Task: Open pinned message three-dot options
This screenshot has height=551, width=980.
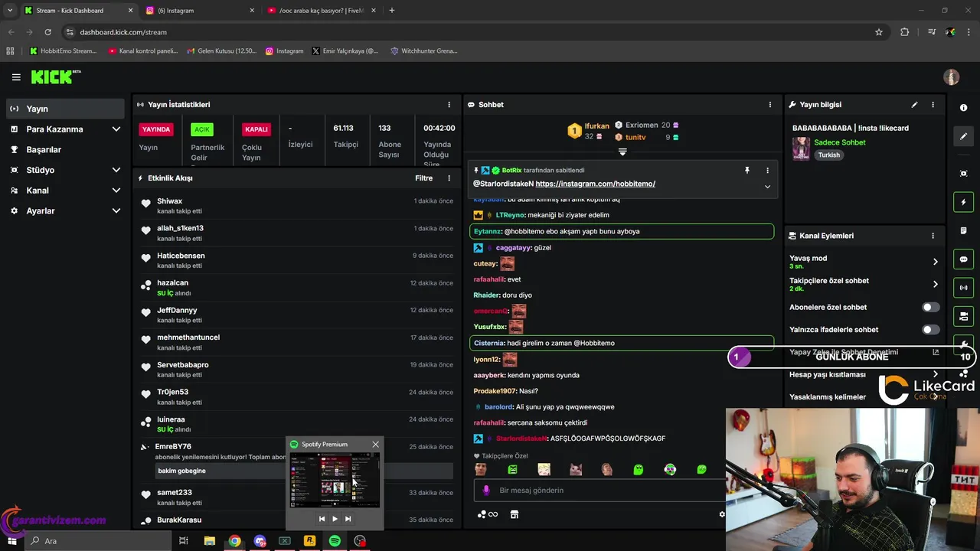Action: point(767,171)
